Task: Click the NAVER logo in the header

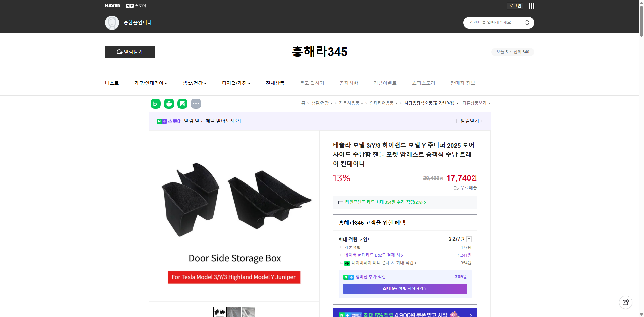Action: [x=112, y=5]
